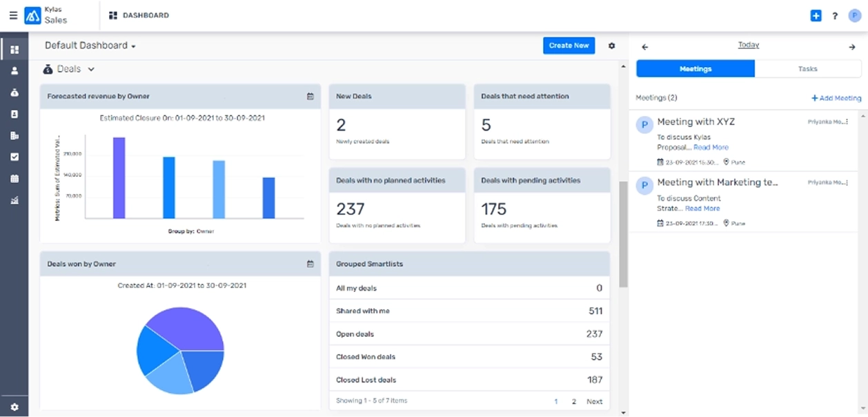Click the dashboard gear settings icon
This screenshot has width=868, height=417.
(611, 45)
